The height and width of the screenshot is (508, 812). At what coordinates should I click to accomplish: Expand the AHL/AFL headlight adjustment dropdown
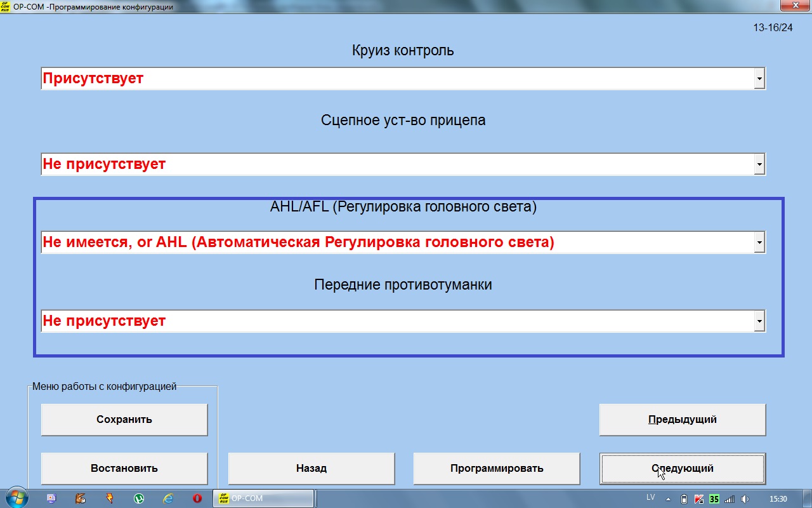[x=759, y=243]
